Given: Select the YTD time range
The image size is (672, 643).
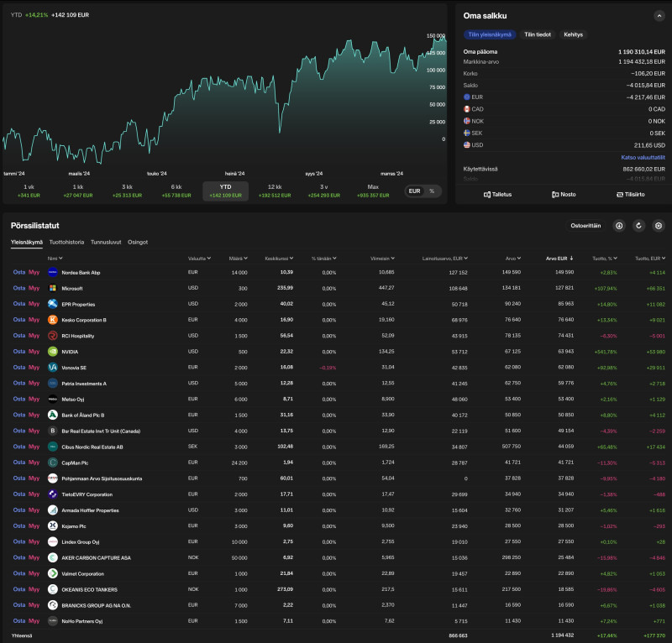Looking at the screenshot, I should click(x=225, y=191).
